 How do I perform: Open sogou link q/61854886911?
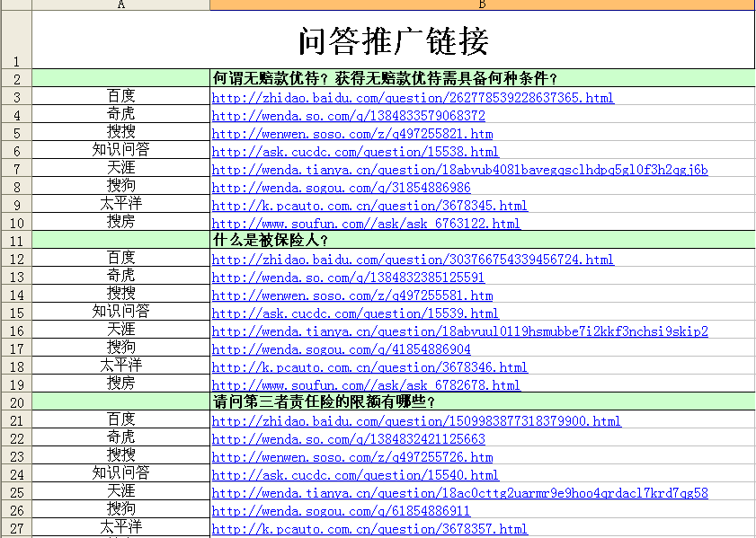pyautogui.click(x=341, y=511)
